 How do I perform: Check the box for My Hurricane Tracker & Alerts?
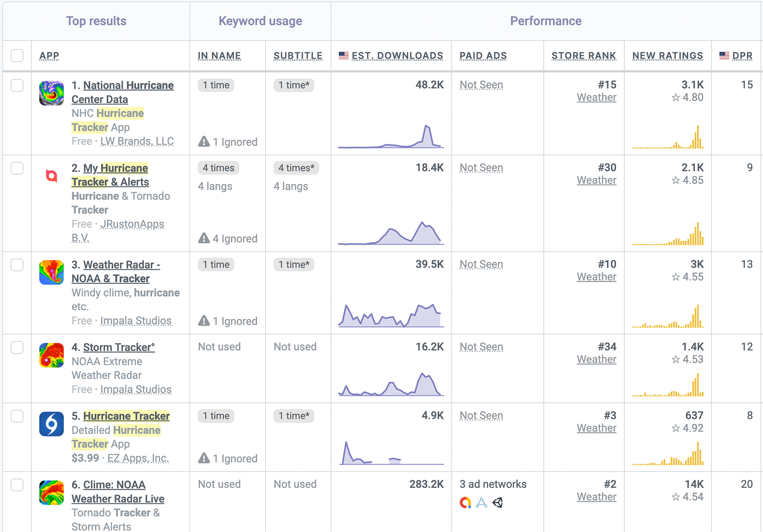(17, 168)
